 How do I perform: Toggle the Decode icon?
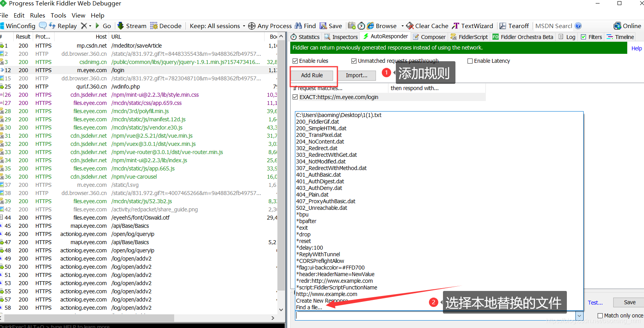click(154, 26)
